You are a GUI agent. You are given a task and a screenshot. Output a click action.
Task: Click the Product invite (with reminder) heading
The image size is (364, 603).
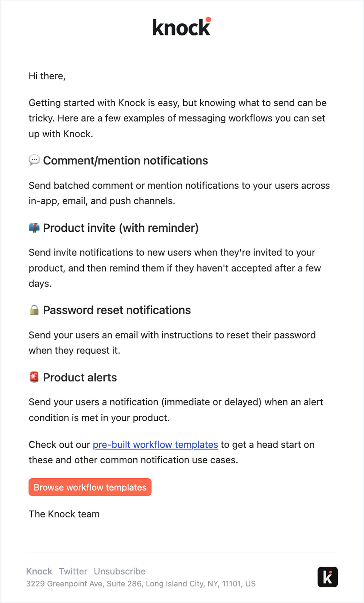pyautogui.click(x=121, y=228)
